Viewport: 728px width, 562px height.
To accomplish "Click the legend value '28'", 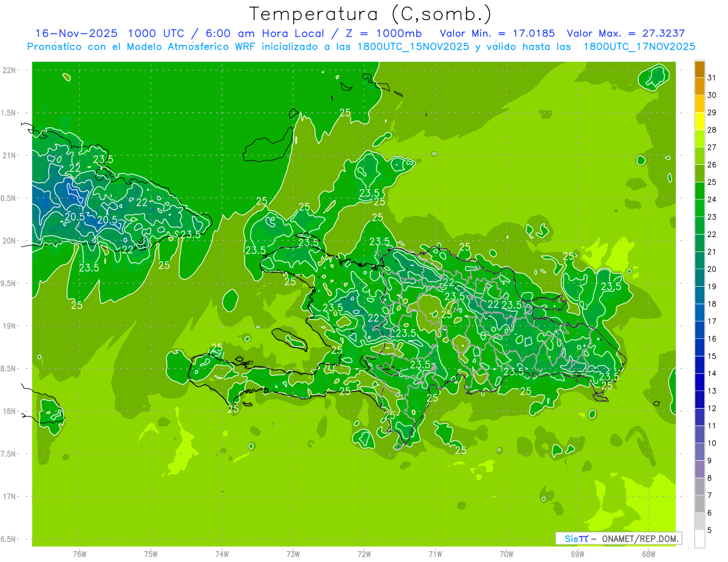I will pos(712,130).
